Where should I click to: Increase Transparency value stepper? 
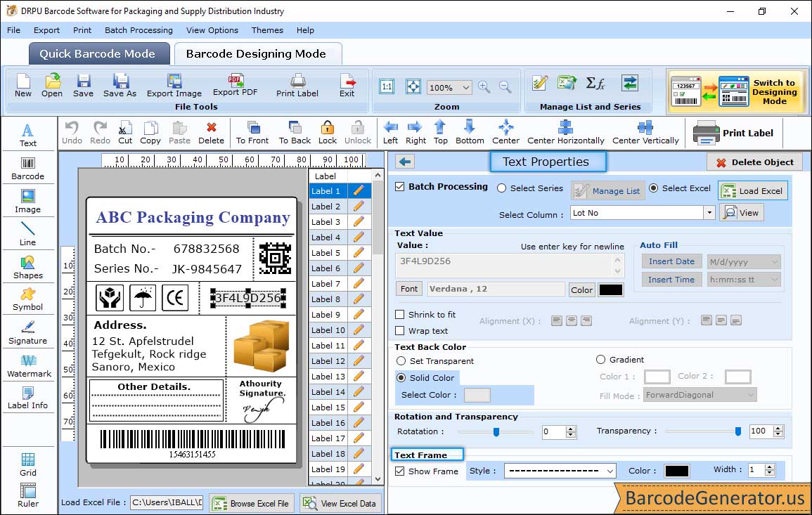778,428
